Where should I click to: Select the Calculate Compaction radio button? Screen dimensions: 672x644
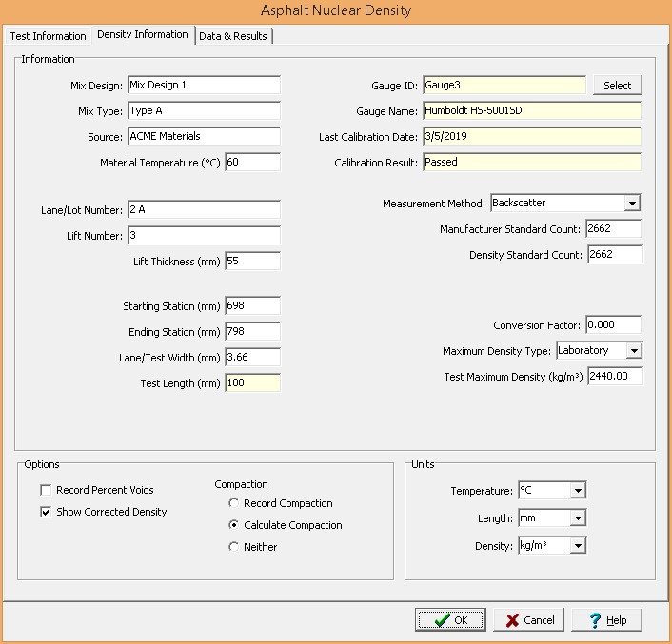pos(234,525)
